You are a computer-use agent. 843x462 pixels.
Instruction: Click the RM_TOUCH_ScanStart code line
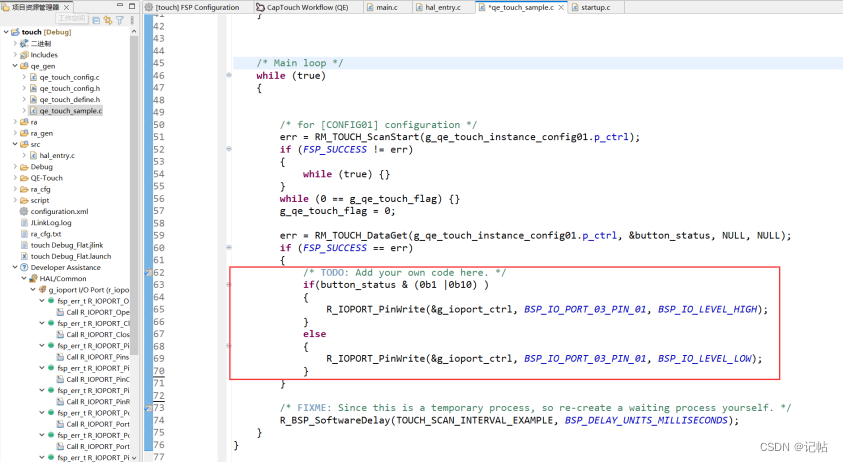point(460,137)
